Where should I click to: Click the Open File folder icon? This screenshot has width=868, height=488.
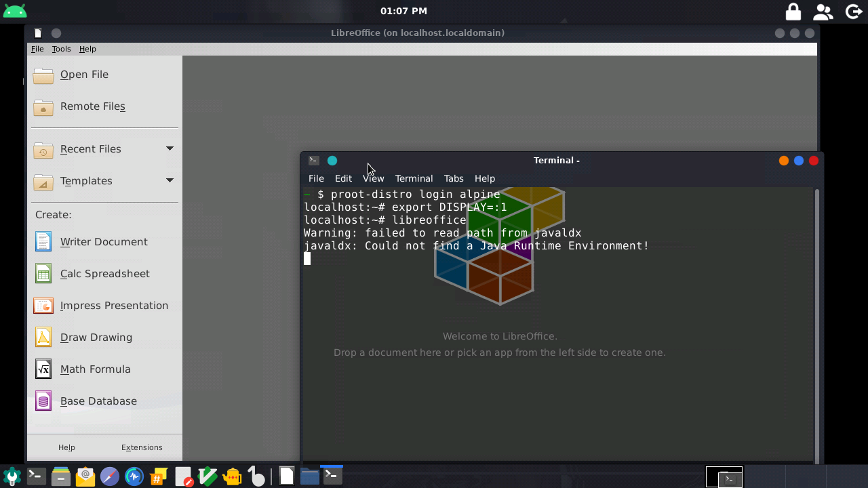point(43,75)
